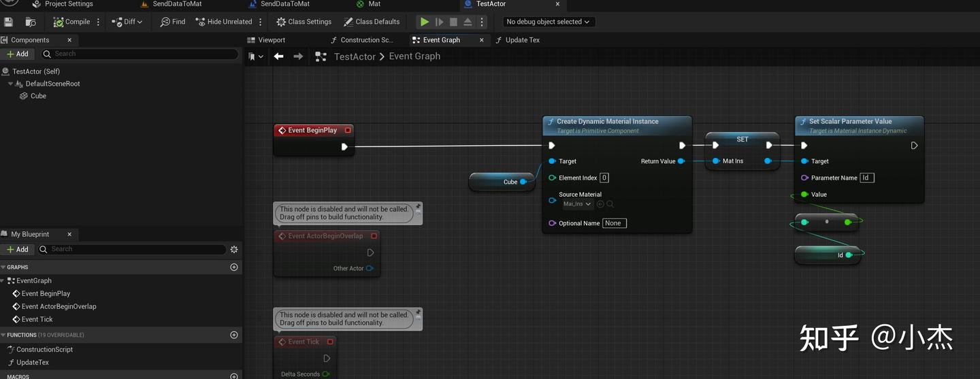This screenshot has width=980, height=379.
Task: Toggle comment pin on ActorBeginOverlap note
Action: pyautogui.click(x=418, y=206)
